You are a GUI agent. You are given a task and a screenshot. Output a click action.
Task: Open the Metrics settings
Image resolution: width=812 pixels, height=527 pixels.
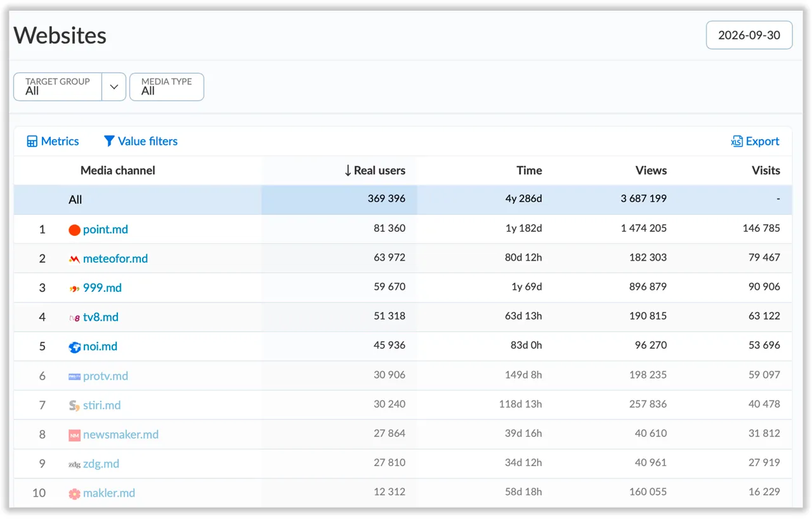(53, 141)
